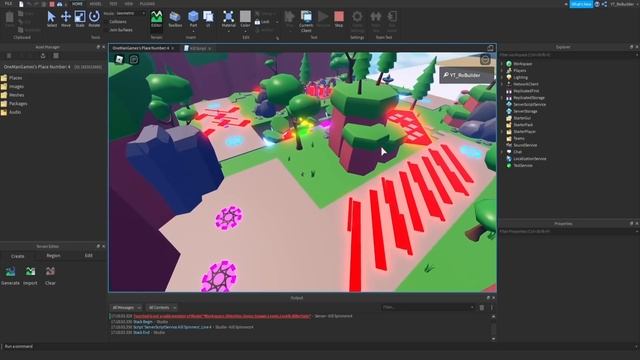640x360 pixels.
Task: Switch to the PLUGINS ribbon tab
Action: pyautogui.click(x=147, y=4)
